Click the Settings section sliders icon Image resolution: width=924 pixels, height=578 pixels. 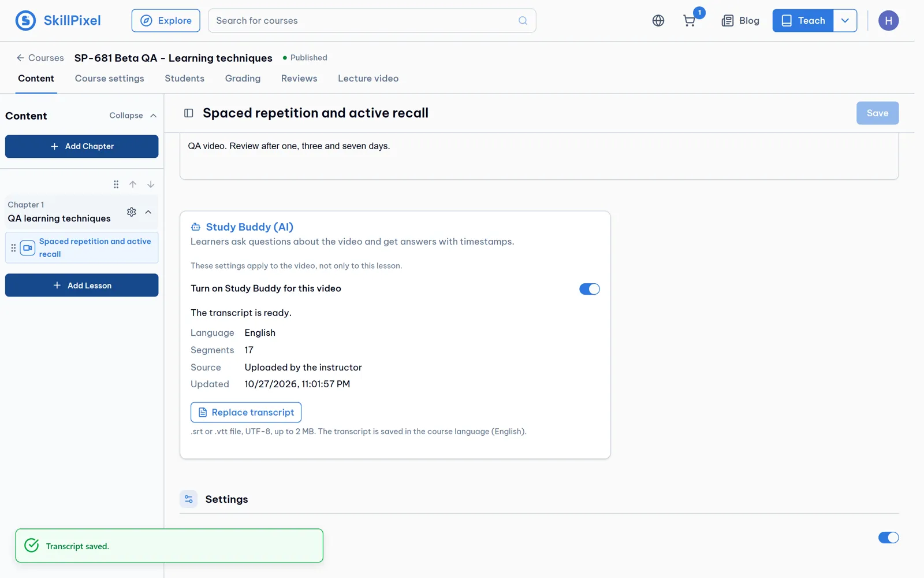(189, 499)
